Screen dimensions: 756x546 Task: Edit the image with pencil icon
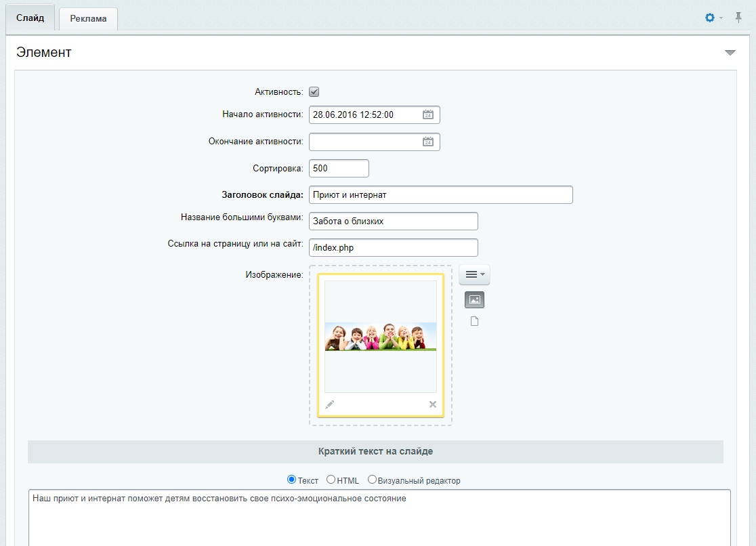[x=330, y=404]
